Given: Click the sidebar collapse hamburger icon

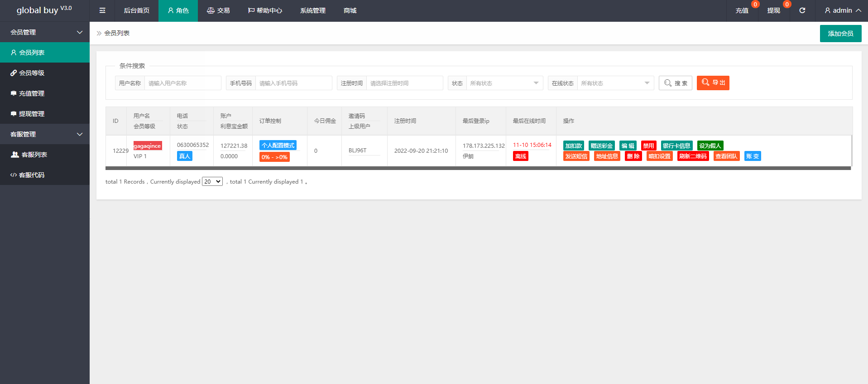Looking at the screenshot, I should click(x=102, y=10).
